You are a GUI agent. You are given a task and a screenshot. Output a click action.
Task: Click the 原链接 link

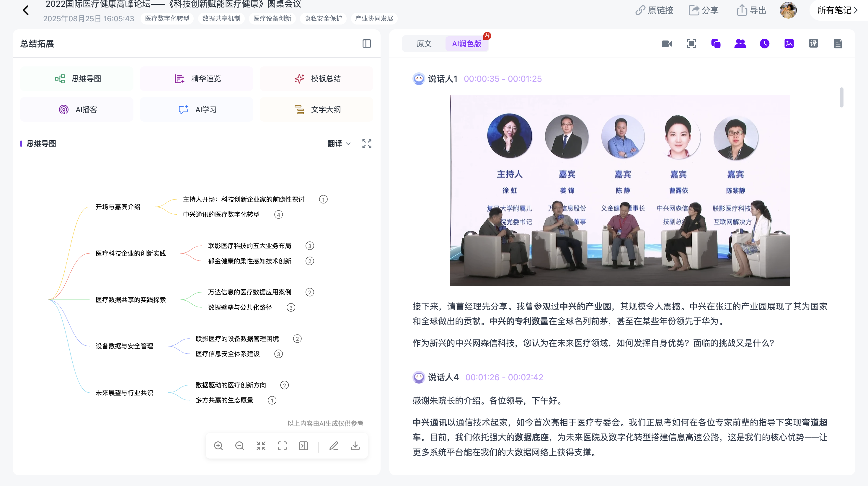654,10
